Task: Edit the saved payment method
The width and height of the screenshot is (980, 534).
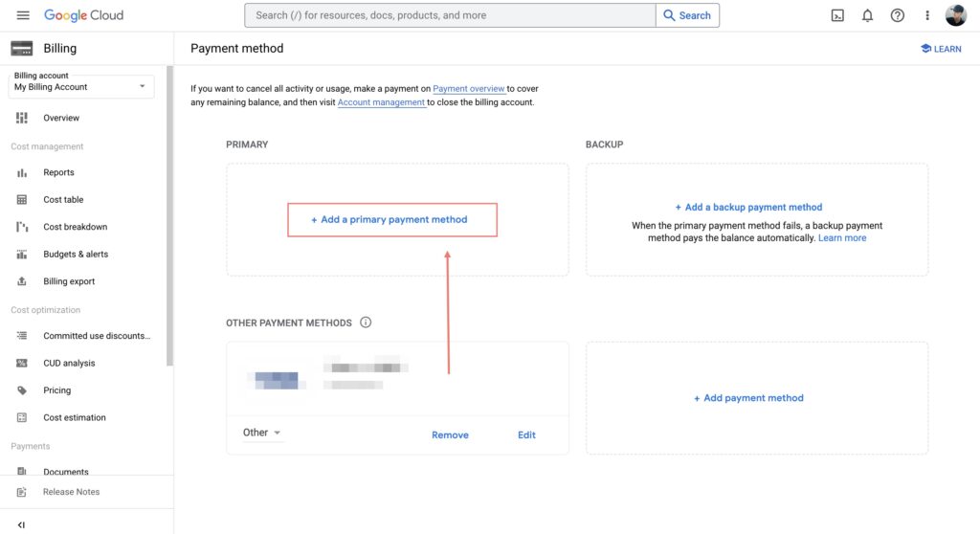Action: (526, 434)
